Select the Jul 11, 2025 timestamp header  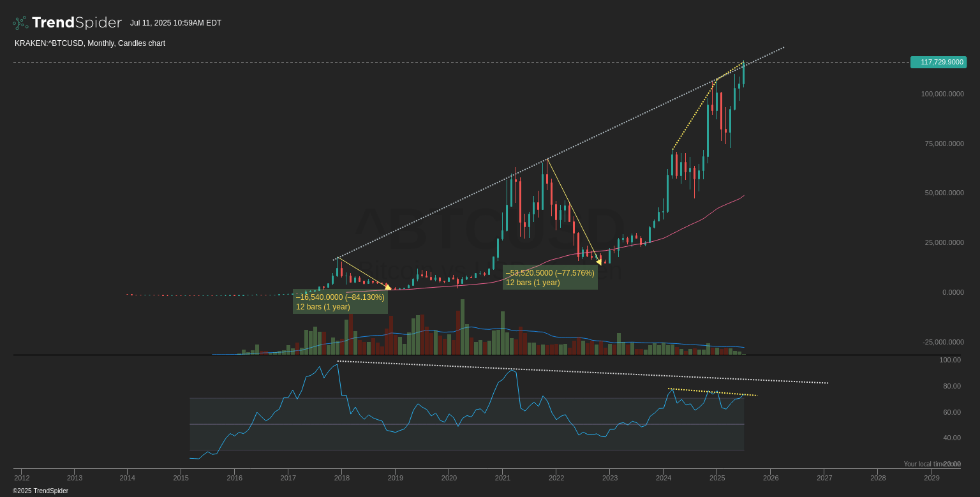point(175,22)
